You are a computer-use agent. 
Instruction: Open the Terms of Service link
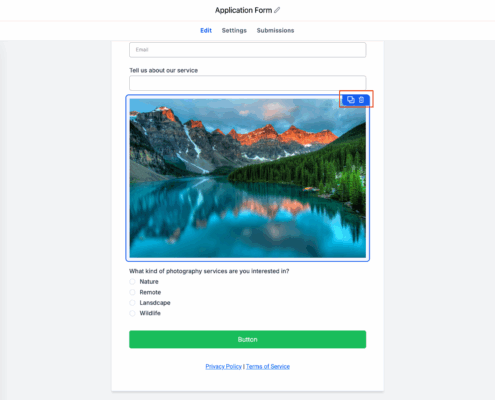tap(268, 366)
